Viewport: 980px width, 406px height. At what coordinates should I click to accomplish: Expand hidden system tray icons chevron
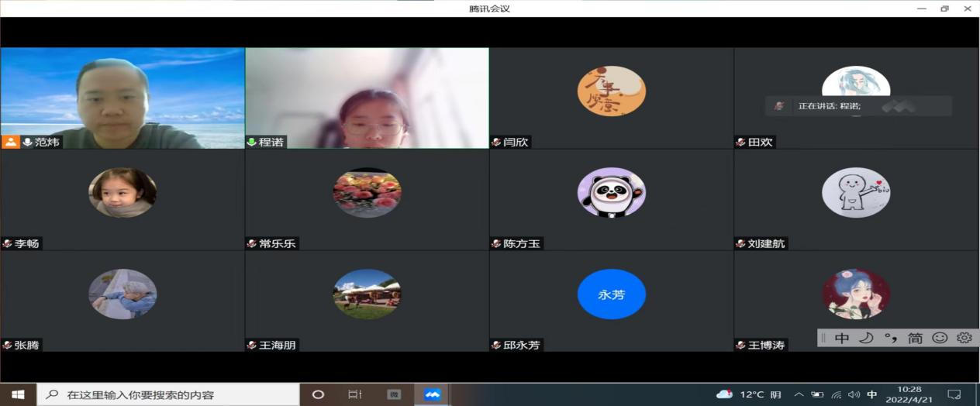coord(799,394)
